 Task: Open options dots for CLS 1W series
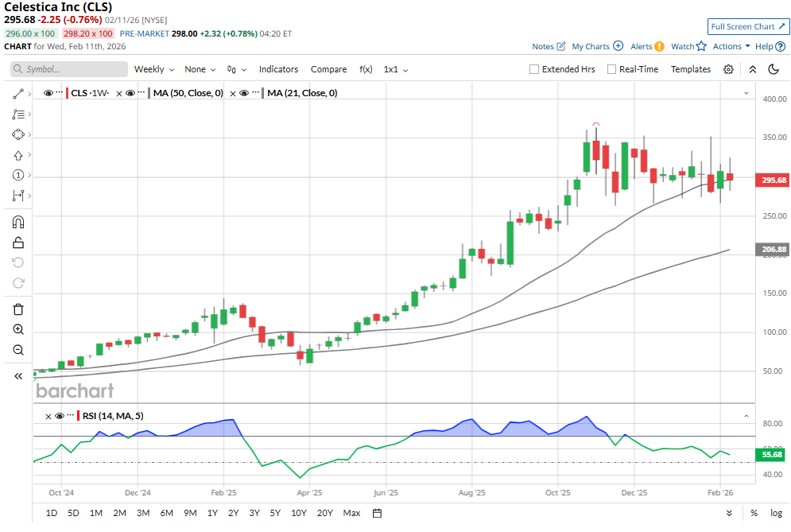(x=60, y=92)
